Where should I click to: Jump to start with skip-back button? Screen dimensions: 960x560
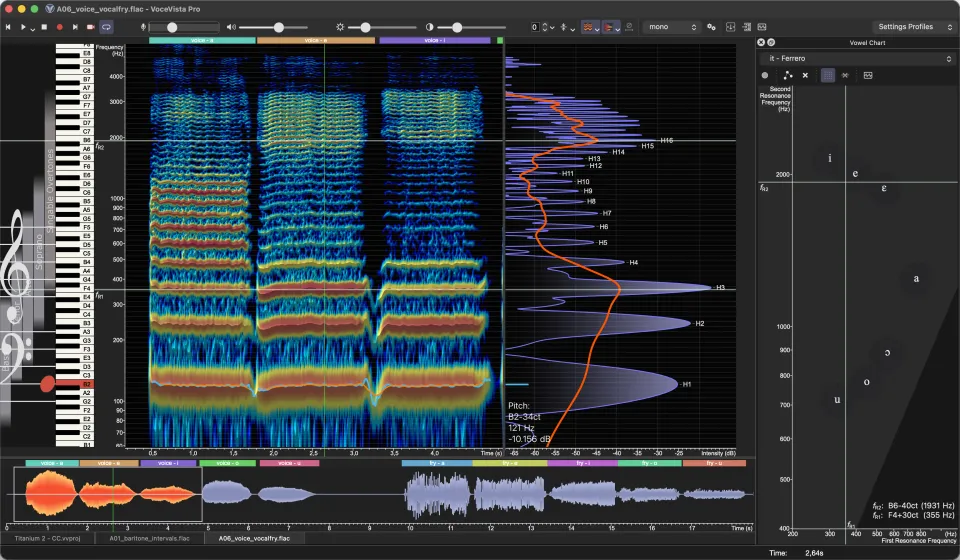[x=8, y=27]
